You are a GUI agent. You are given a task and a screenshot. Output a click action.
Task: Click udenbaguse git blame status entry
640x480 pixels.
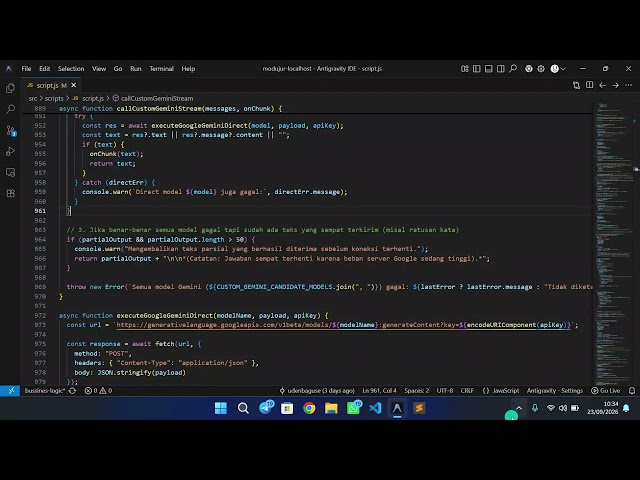(317, 391)
